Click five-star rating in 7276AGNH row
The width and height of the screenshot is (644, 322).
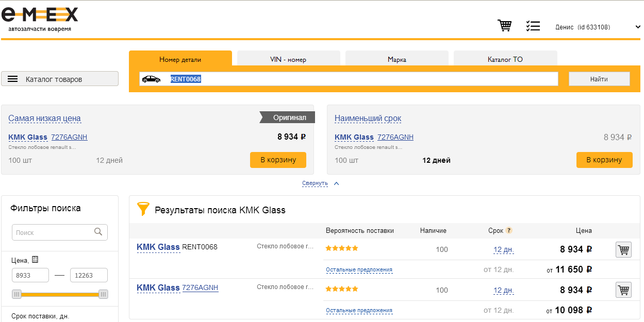pyautogui.click(x=342, y=289)
